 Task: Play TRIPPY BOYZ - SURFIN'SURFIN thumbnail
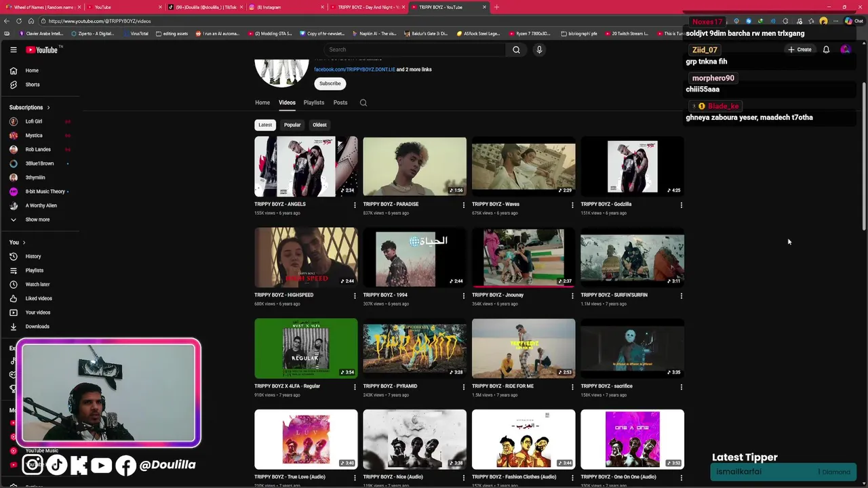click(x=632, y=258)
